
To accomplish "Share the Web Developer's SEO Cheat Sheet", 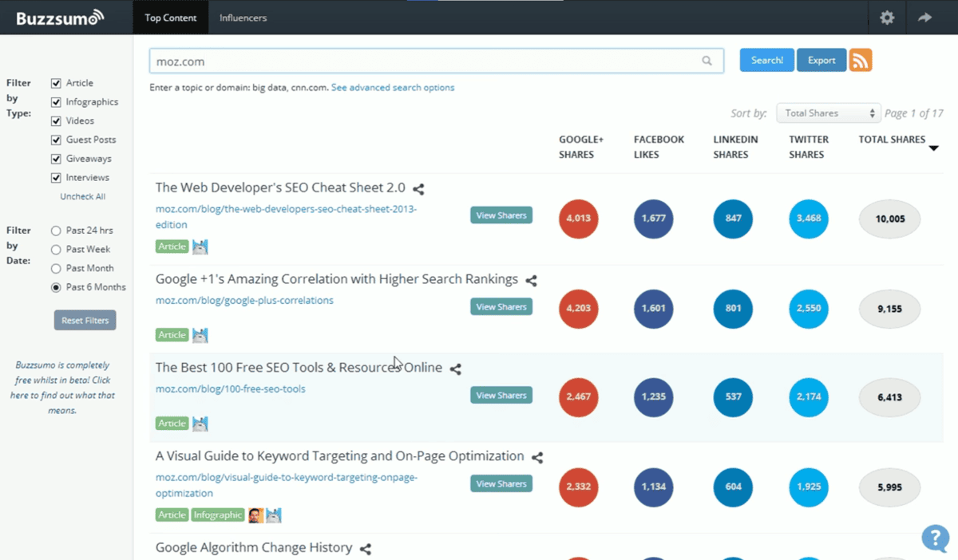I will pyautogui.click(x=418, y=189).
